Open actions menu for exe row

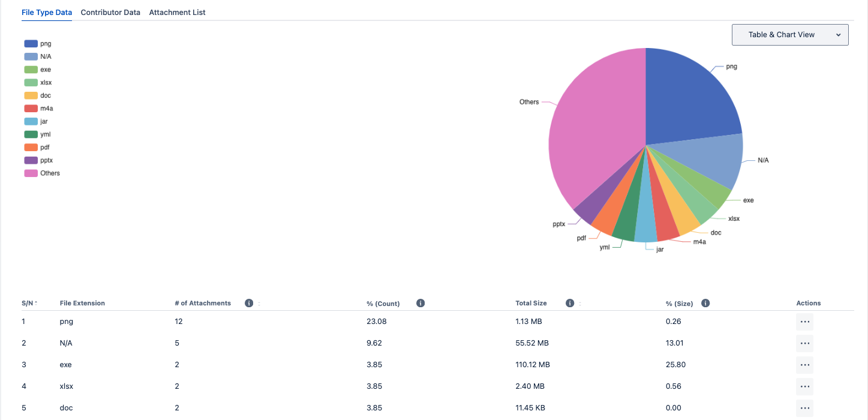click(805, 365)
